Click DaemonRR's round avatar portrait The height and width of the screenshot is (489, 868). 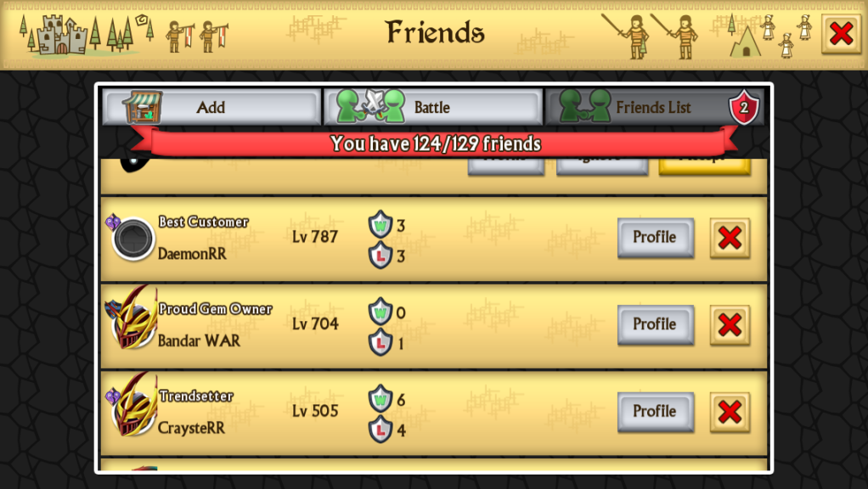[132, 239]
